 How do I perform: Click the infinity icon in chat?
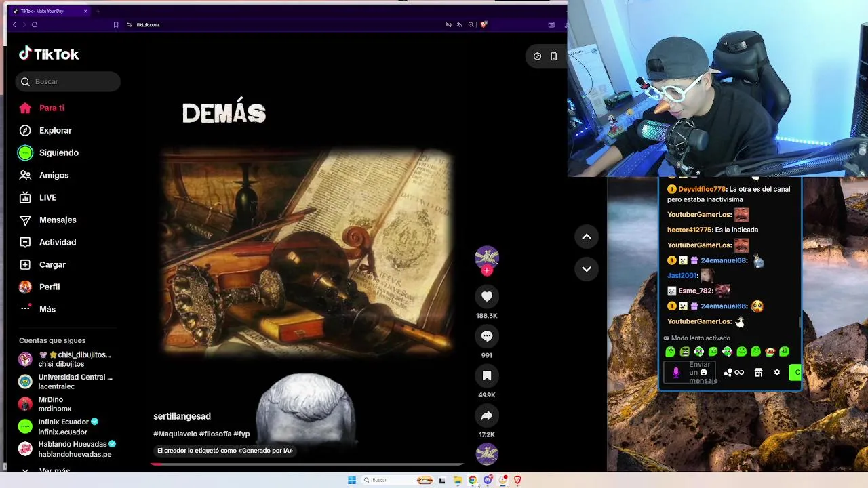pyautogui.click(x=739, y=372)
